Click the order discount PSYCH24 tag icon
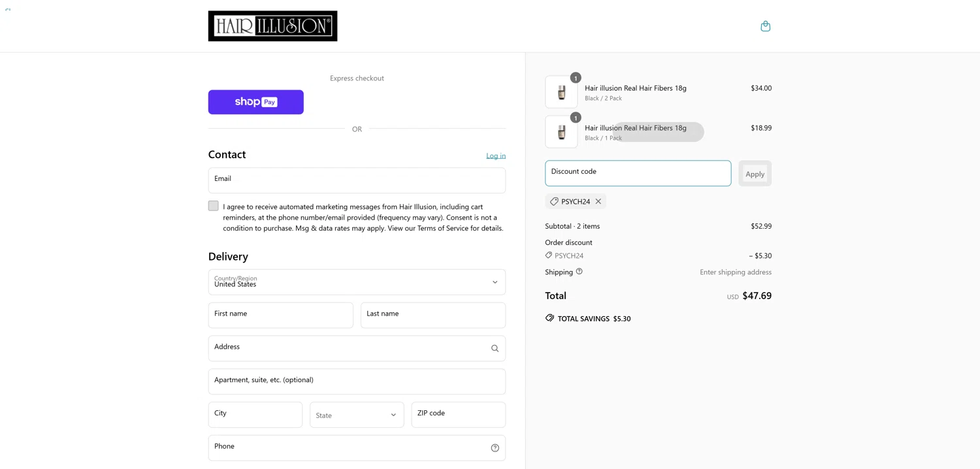The height and width of the screenshot is (469, 980). (548, 255)
